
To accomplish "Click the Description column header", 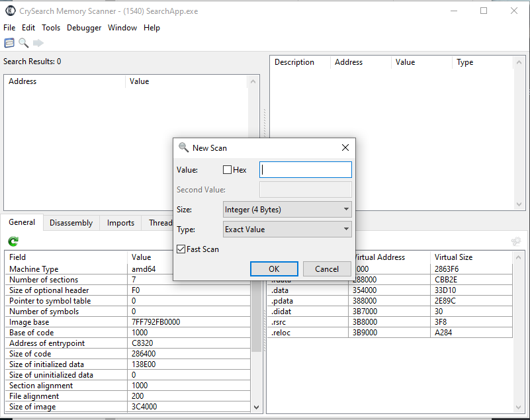I will coord(300,62).
